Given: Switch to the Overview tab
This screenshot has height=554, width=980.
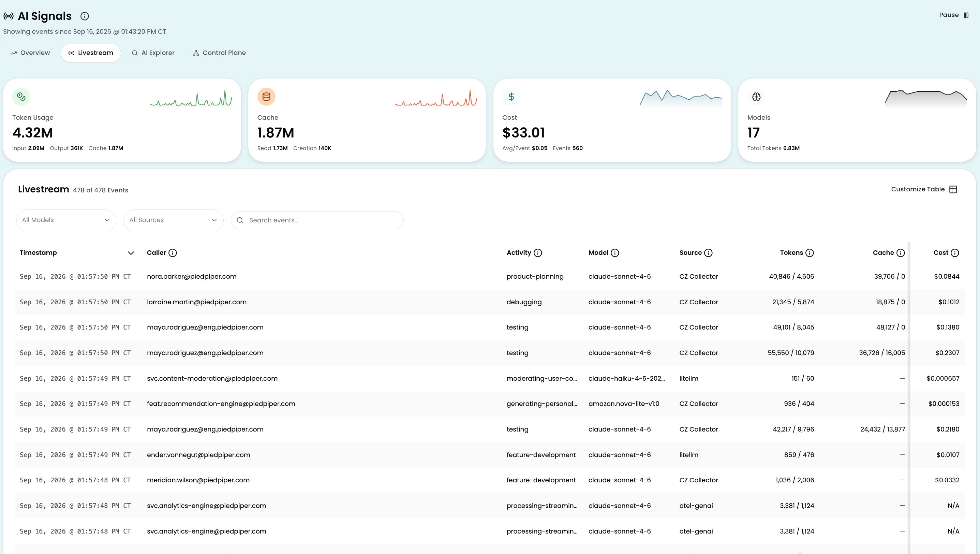Looking at the screenshot, I should pos(30,53).
